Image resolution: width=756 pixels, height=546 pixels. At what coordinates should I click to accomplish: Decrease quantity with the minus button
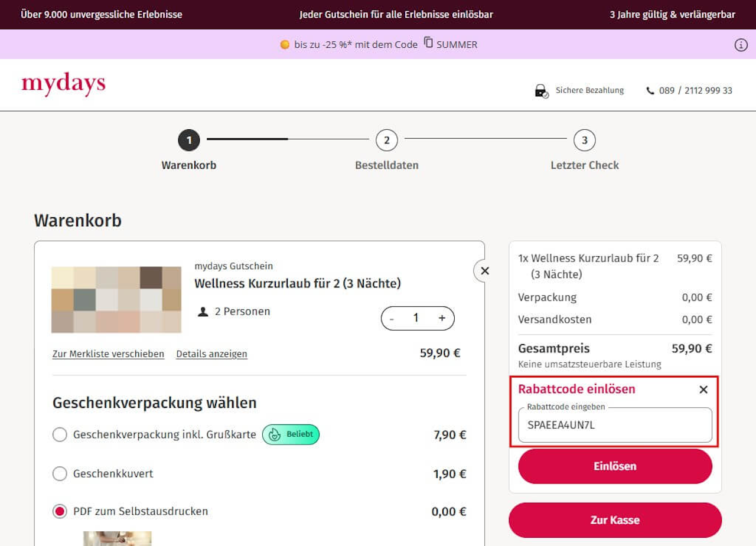coord(391,318)
